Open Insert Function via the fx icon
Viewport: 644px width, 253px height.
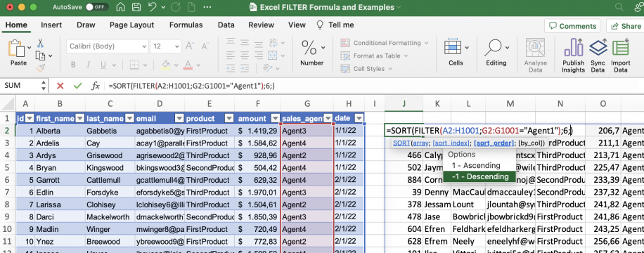(96, 86)
